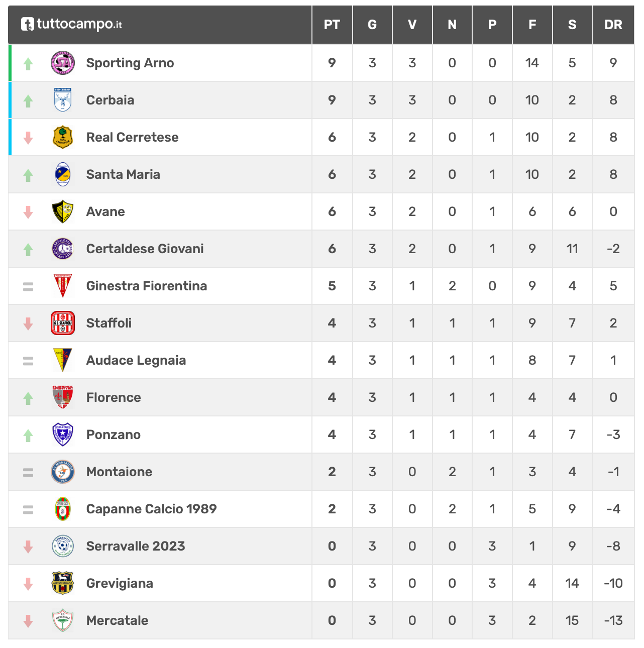Click the Grevigiana team badge

[x=63, y=583]
